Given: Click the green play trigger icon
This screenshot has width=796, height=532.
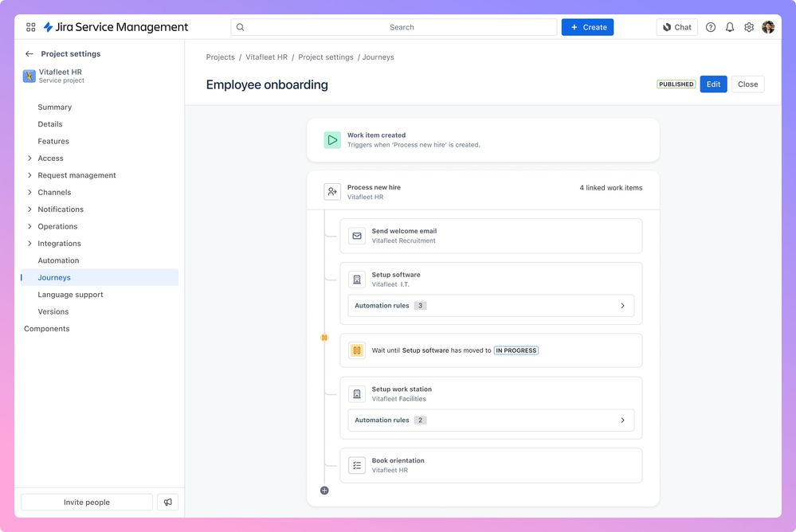Looking at the screenshot, I should [332, 139].
